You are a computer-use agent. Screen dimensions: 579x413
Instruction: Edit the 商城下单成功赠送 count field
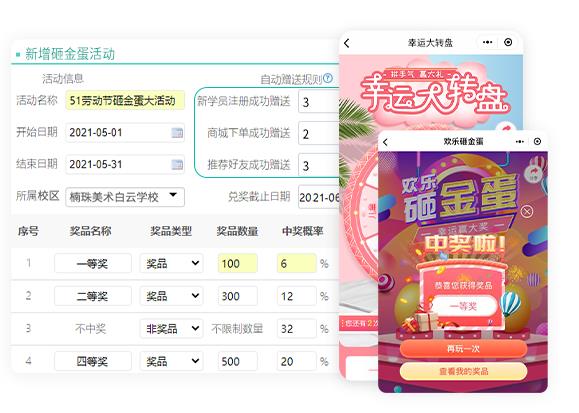point(319,133)
